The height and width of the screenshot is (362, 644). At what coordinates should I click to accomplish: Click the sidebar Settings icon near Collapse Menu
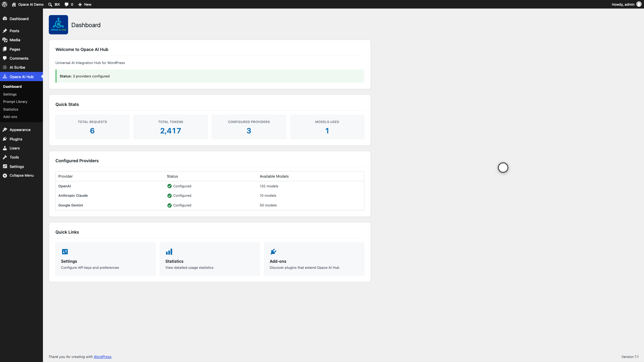5,167
